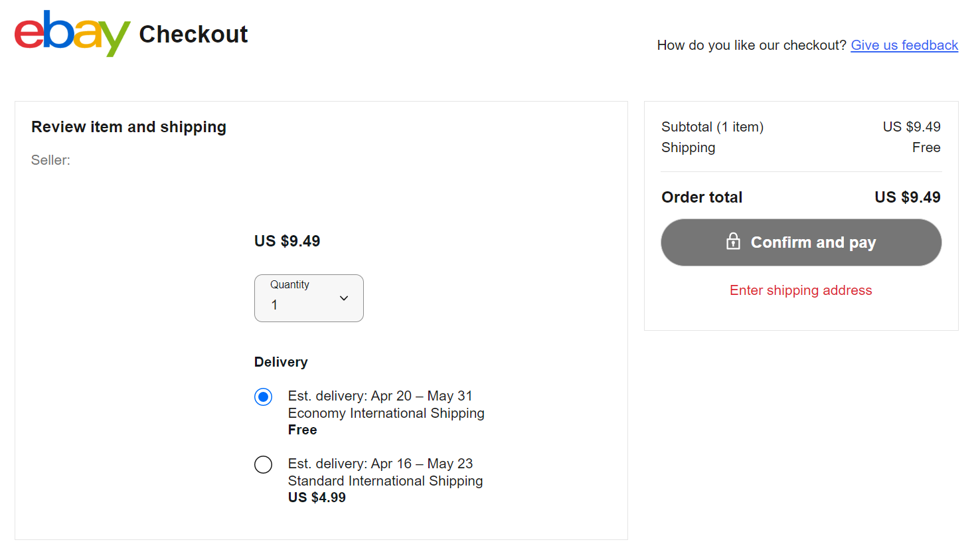The image size is (980, 544).
Task: Click the Delivery section heading
Action: (281, 362)
